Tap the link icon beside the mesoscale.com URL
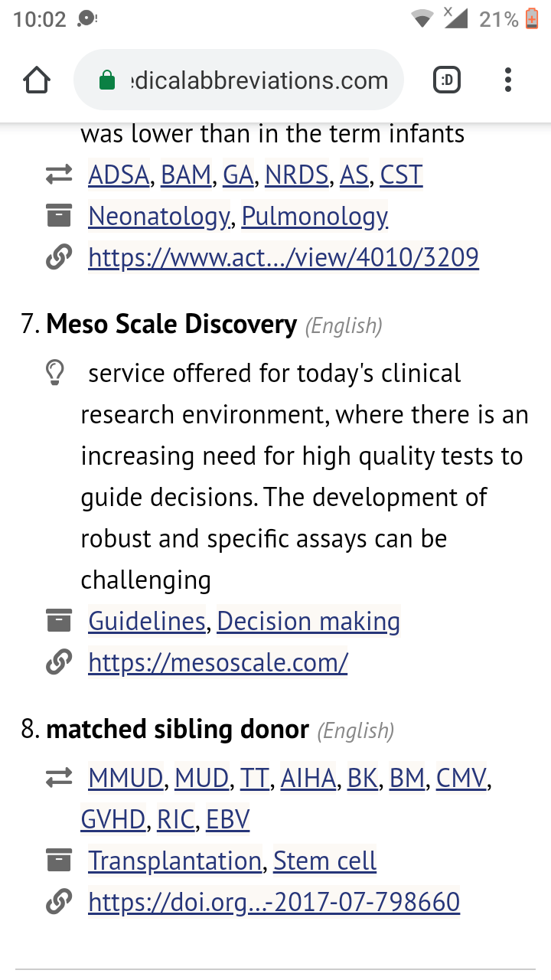Viewport: 551px width, 980px height. tap(58, 663)
